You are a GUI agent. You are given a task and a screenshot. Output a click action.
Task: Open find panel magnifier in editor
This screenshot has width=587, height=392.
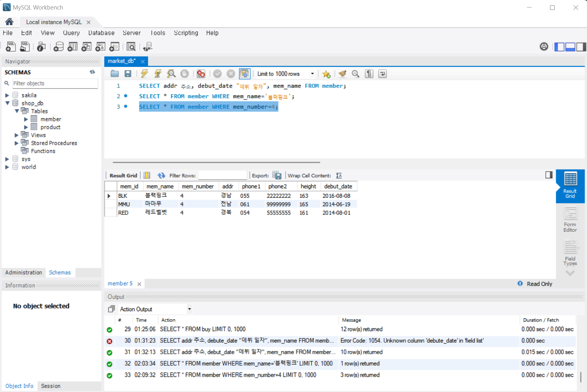[355, 74]
